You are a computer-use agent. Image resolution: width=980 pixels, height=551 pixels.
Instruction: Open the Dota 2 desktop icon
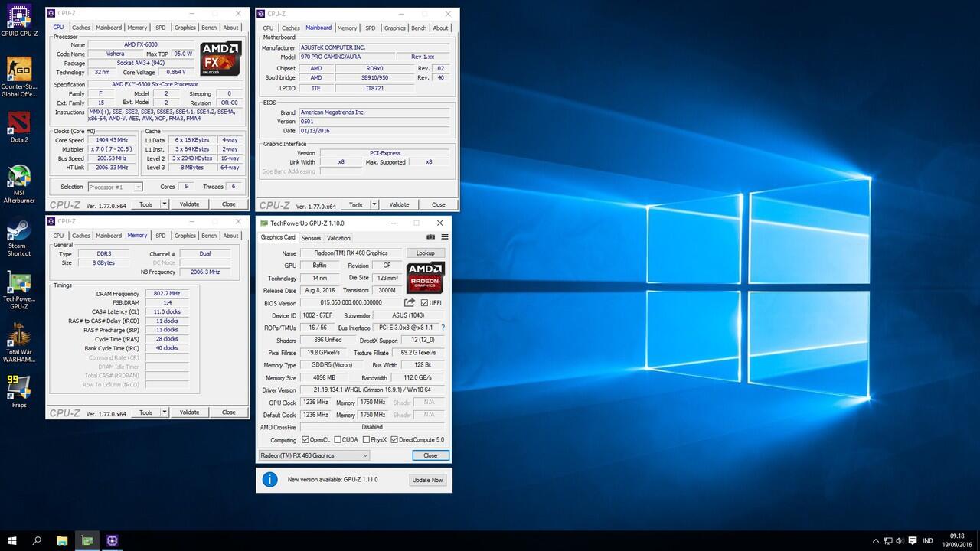pos(19,127)
